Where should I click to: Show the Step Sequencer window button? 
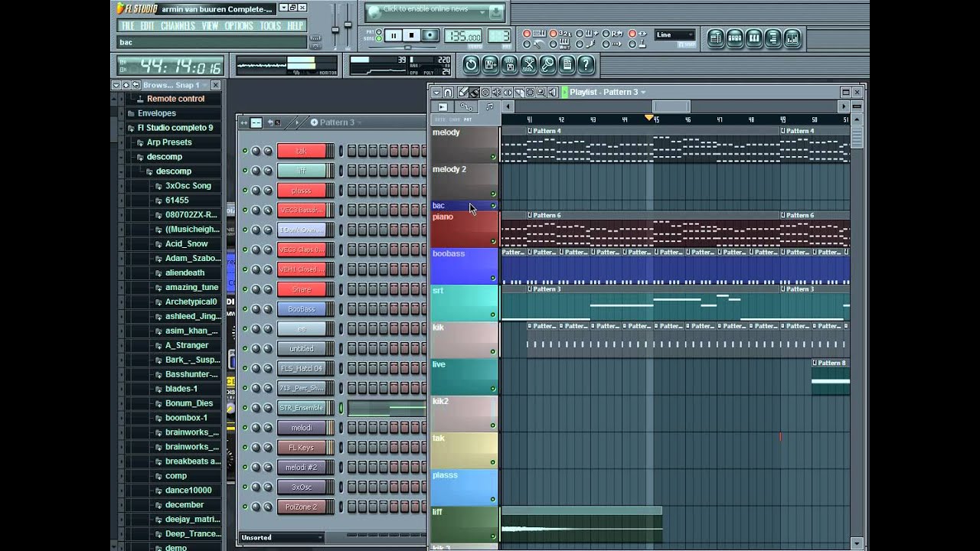click(735, 38)
